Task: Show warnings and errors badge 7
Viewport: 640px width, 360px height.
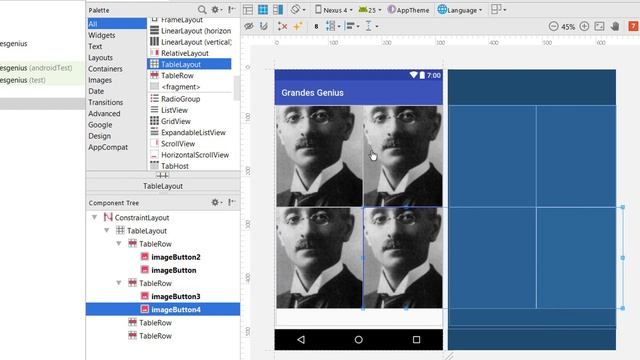Action: point(633,27)
